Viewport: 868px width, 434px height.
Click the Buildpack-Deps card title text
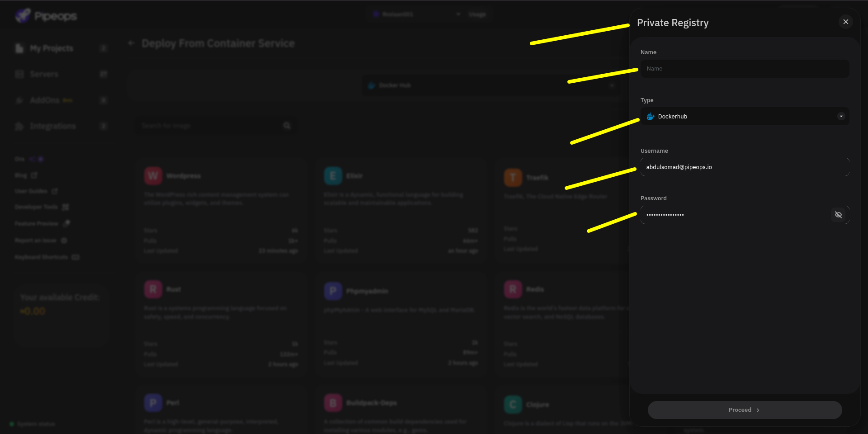[372, 403]
